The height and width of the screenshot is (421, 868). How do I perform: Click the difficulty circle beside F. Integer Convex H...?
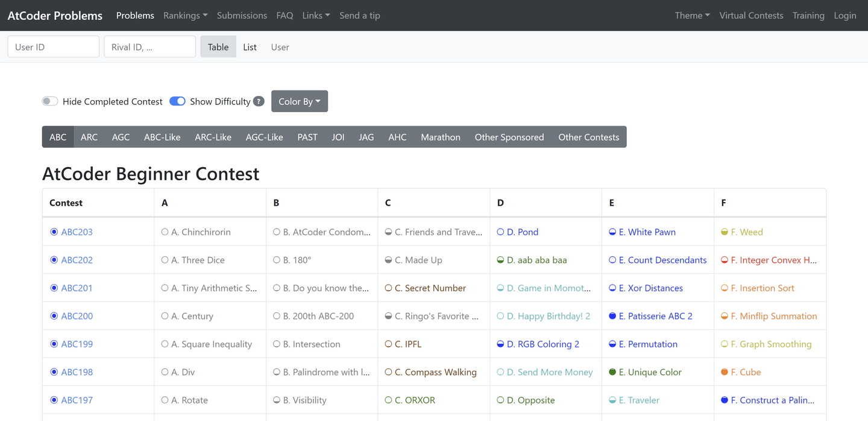coord(725,260)
